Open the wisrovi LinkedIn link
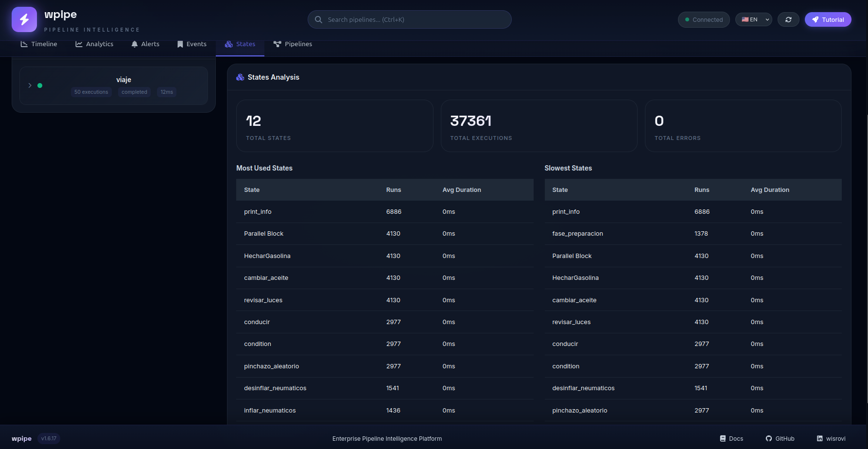Image resolution: width=868 pixels, height=449 pixels. [x=831, y=438]
